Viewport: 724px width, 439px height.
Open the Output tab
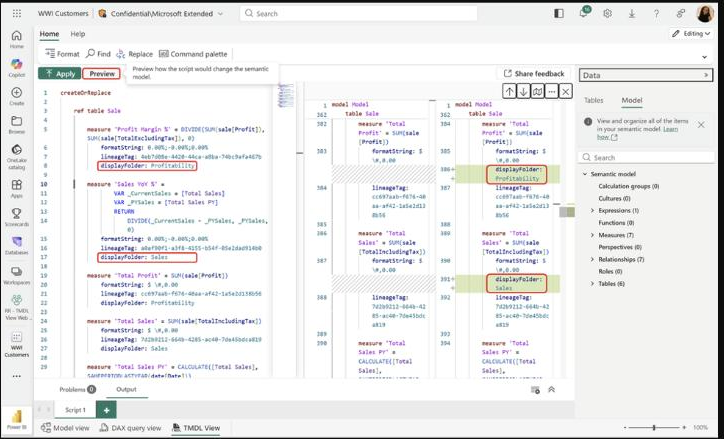click(126, 390)
